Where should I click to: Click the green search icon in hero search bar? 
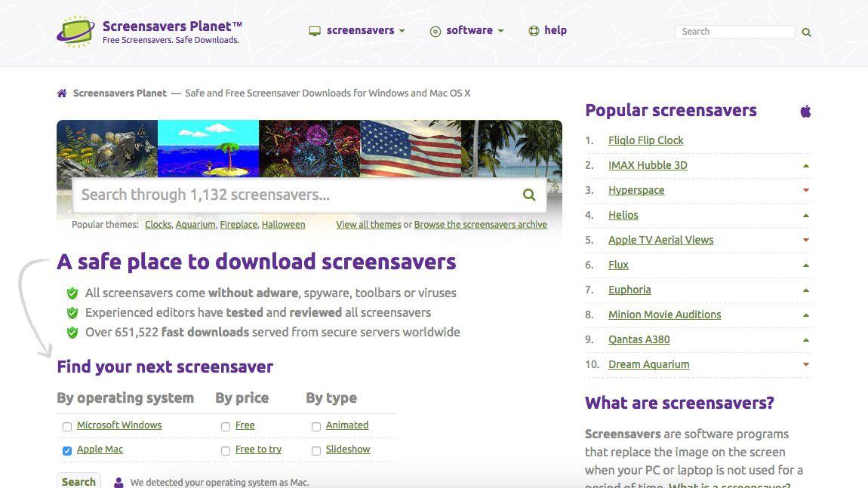coord(529,195)
